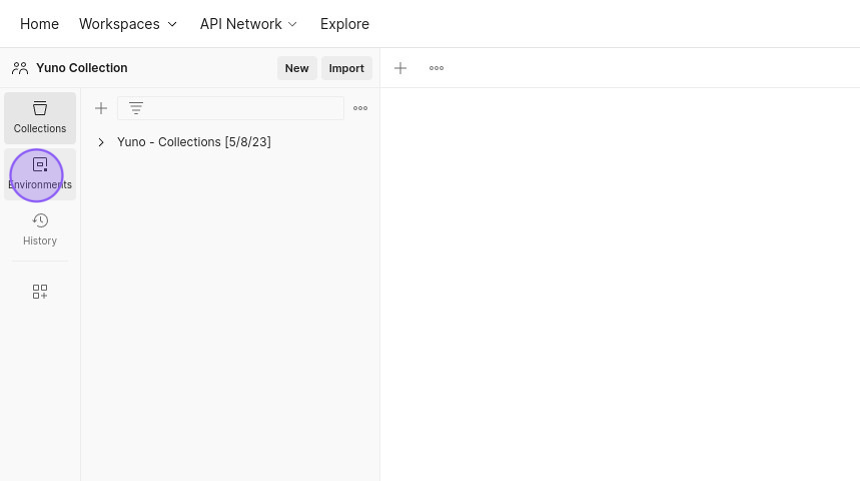860x481 pixels.
Task: Open collections panel options (three dots)
Action: click(x=360, y=108)
